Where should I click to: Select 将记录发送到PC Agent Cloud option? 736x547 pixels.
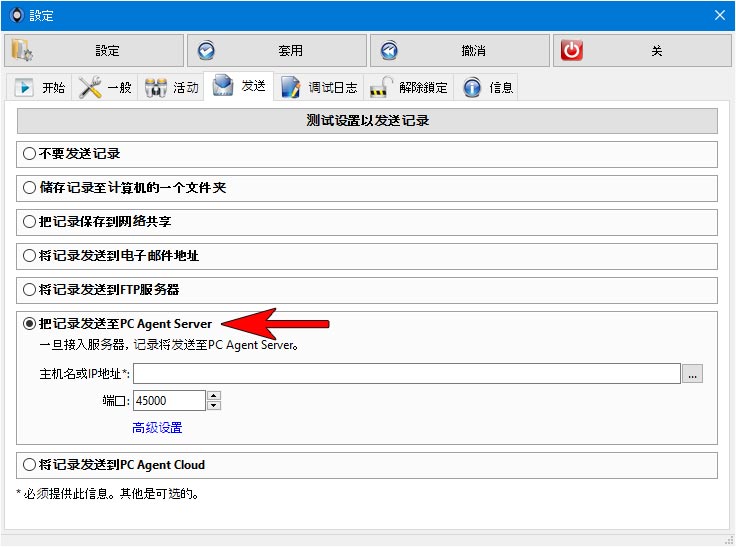click(30, 464)
